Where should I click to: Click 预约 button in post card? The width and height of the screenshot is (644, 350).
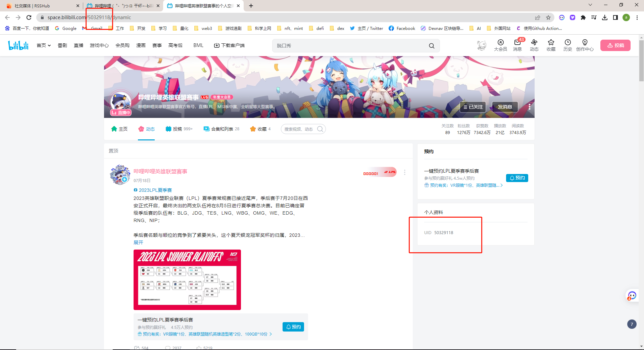[293, 327]
